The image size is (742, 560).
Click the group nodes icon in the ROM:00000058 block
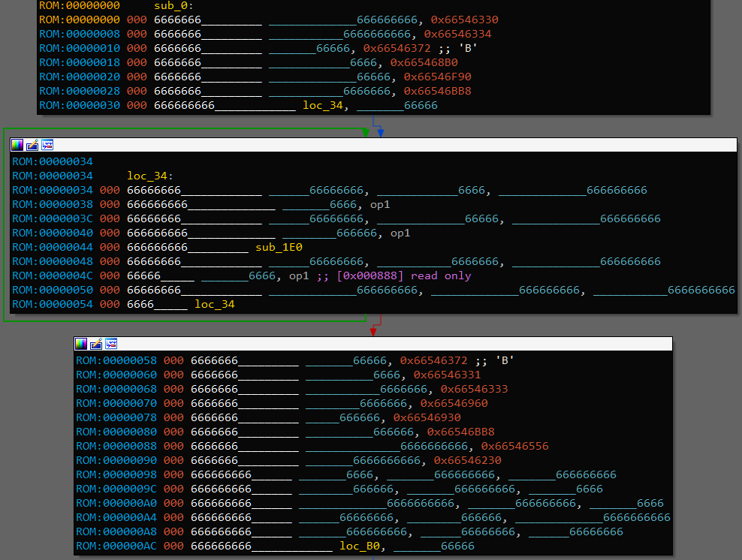(111, 344)
